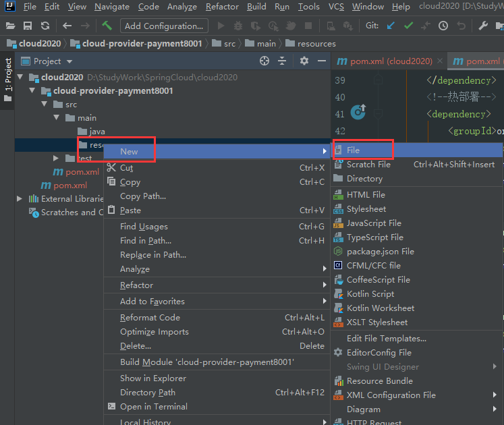The image size is (504, 425).
Task: Select Scratches and Consoles node
Action: [66, 213]
